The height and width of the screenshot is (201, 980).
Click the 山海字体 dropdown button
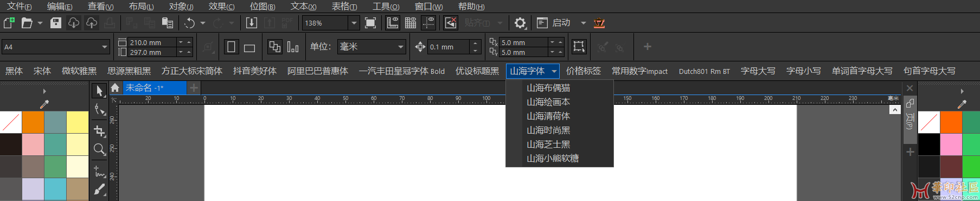click(x=533, y=71)
